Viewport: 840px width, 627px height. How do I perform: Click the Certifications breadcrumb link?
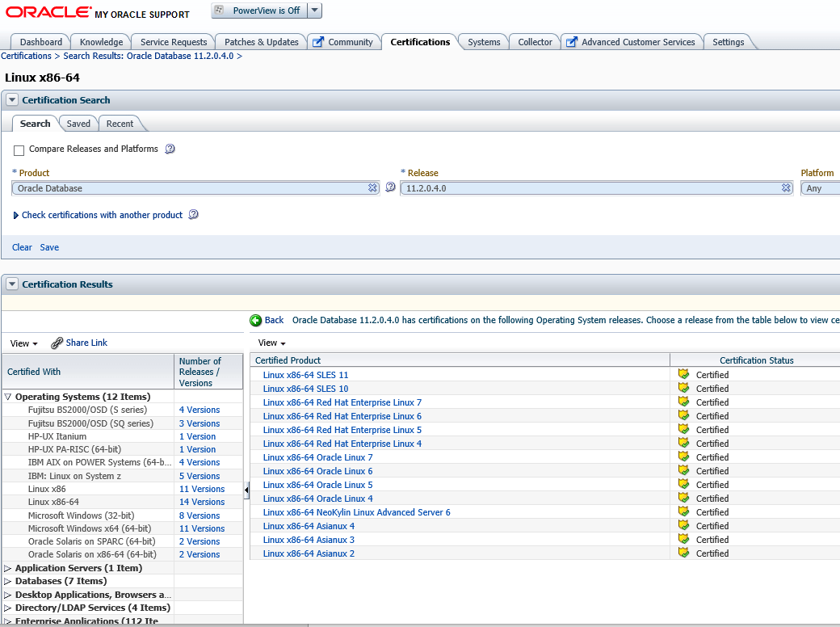26,56
